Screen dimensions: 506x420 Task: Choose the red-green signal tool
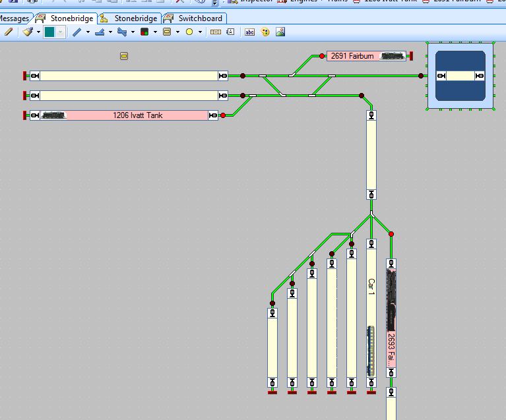(x=144, y=32)
